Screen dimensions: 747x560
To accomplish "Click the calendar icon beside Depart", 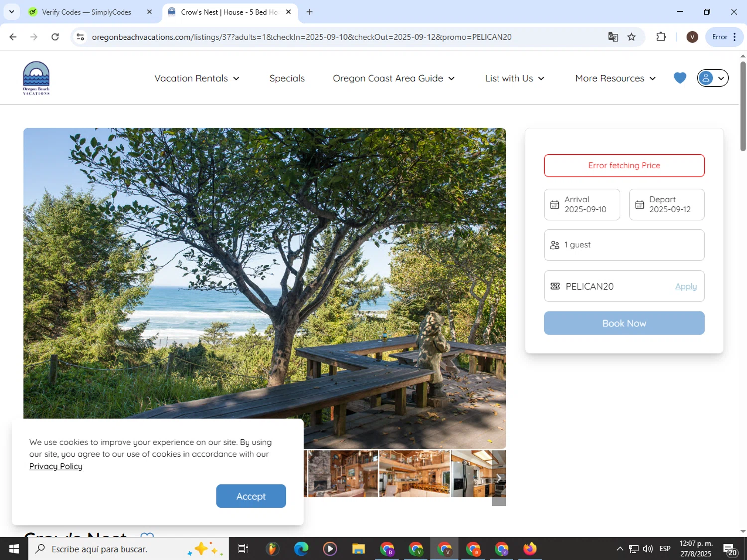I will point(639,205).
